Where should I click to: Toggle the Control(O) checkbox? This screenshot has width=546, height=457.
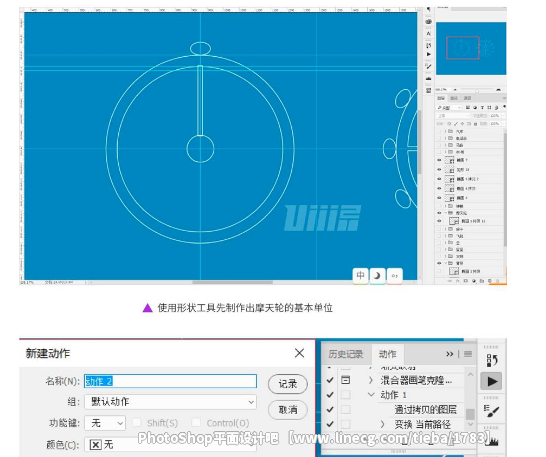coord(196,423)
